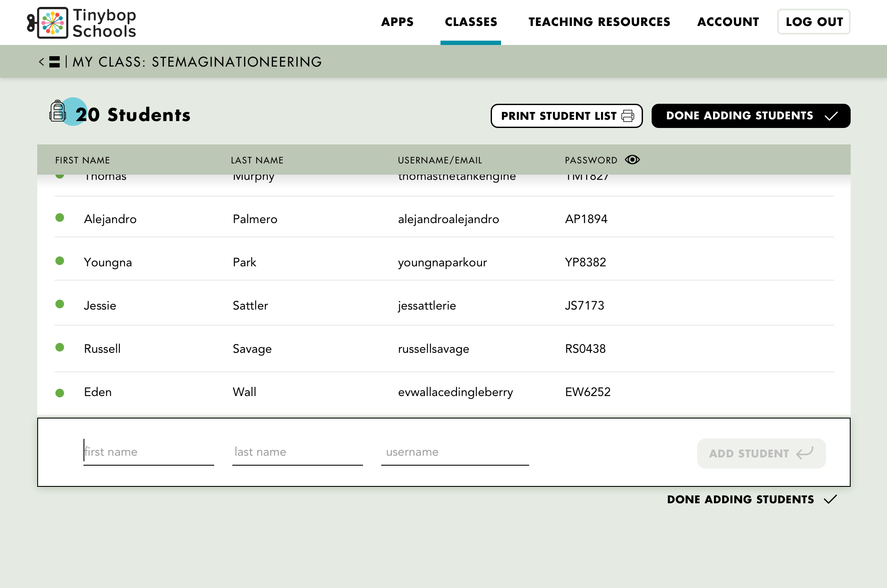Select password RS0438
887x588 pixels.
coord(585,349)
